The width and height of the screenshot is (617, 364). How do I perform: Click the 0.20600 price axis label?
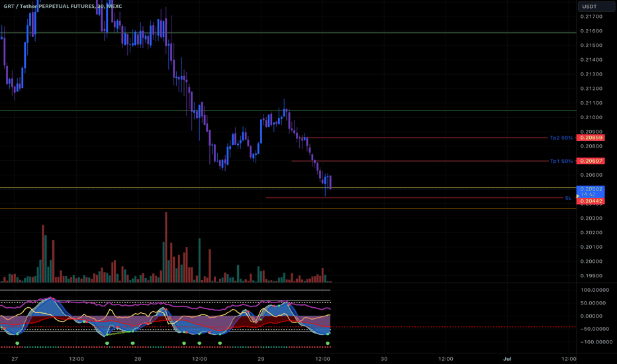coord(591,175)
